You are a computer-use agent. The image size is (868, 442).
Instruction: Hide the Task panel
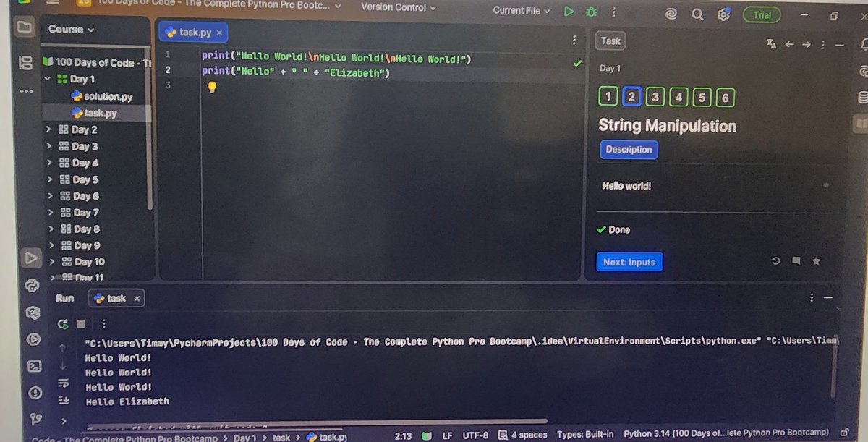[840, 45]
